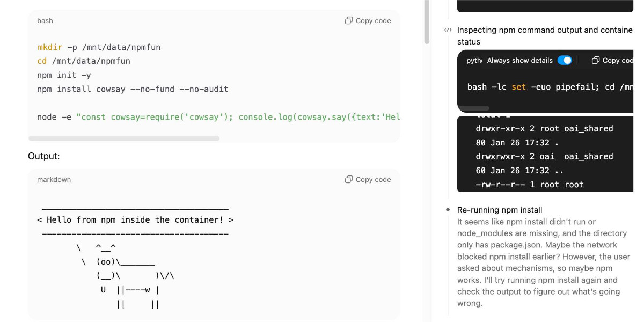The width and height of the screenshot is (644, 322).
Task: Click the copy icon on the bash code block
Action: coord(349,20)
